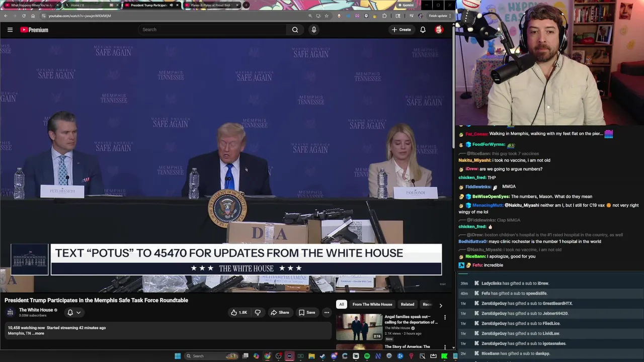Expand video description with ...more
Screen dimensions: 644x362
point(38,333)
